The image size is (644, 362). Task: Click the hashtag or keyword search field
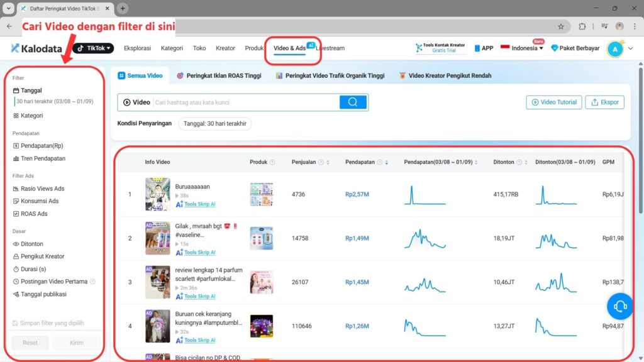point(246,102)
